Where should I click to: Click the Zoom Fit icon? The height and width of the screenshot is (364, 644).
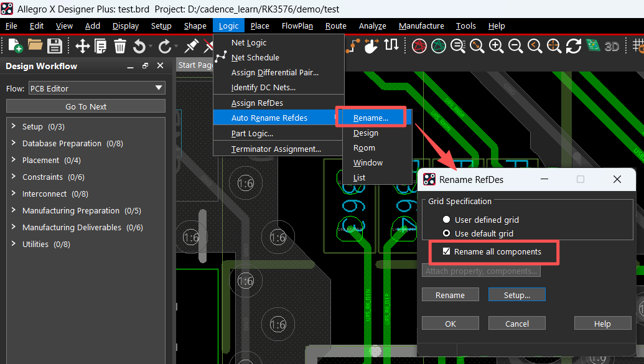click(x=477, y=45)
